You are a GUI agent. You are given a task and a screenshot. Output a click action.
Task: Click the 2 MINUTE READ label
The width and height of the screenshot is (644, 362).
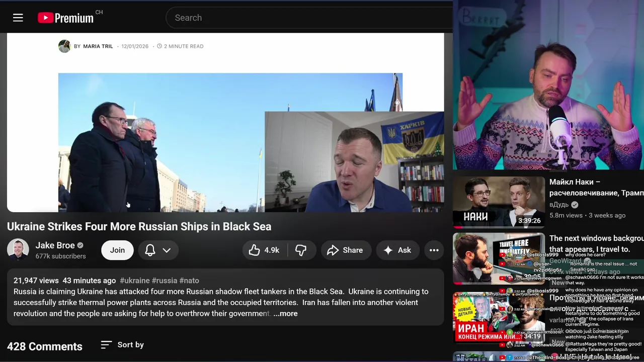pyautogui.click(x=184, y=46)
